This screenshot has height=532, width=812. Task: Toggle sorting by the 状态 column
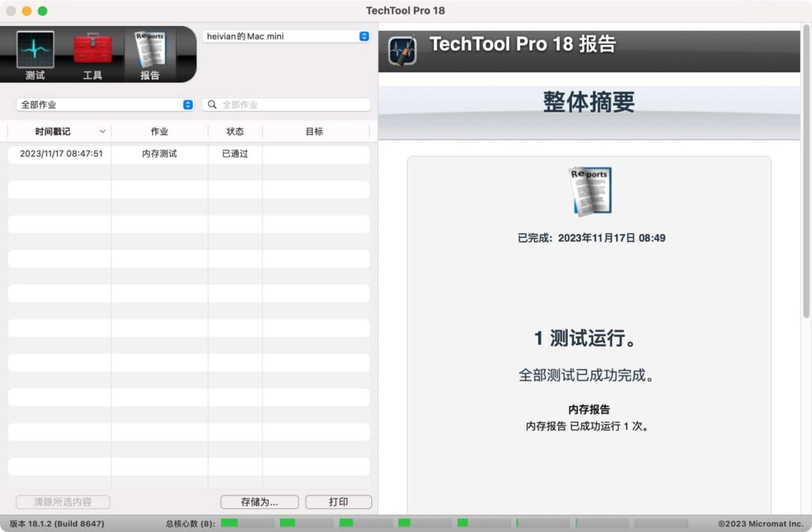point(235,131)
